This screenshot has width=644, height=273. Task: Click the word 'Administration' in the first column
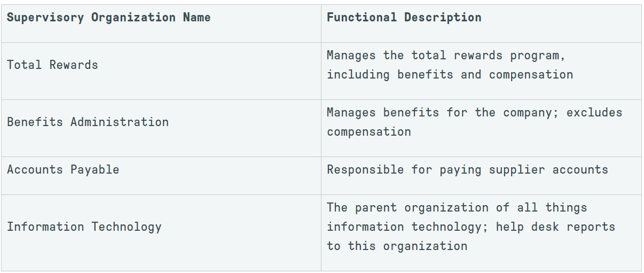[120, 122]
